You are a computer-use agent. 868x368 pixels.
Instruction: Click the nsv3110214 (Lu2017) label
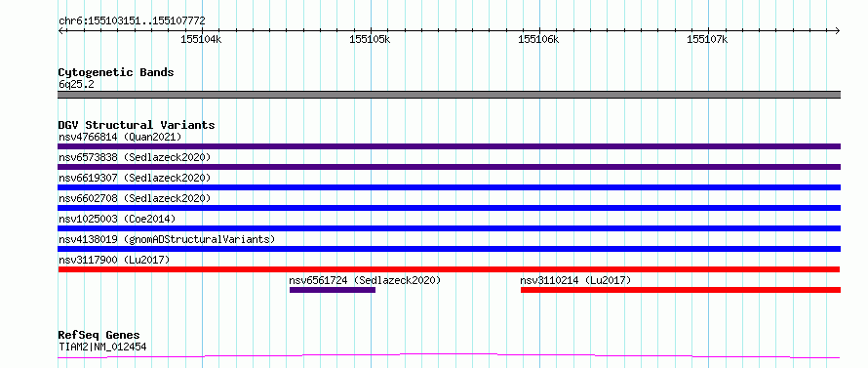575,280
